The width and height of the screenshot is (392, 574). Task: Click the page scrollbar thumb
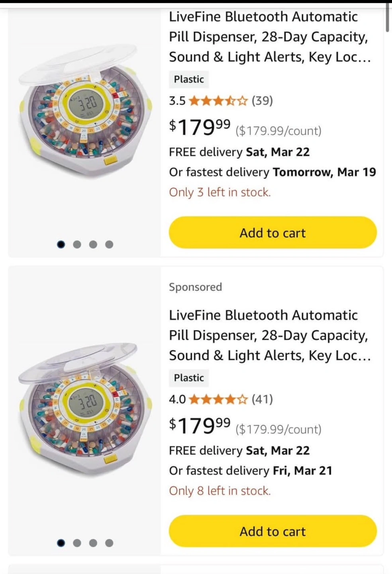(x=387, y=17)
